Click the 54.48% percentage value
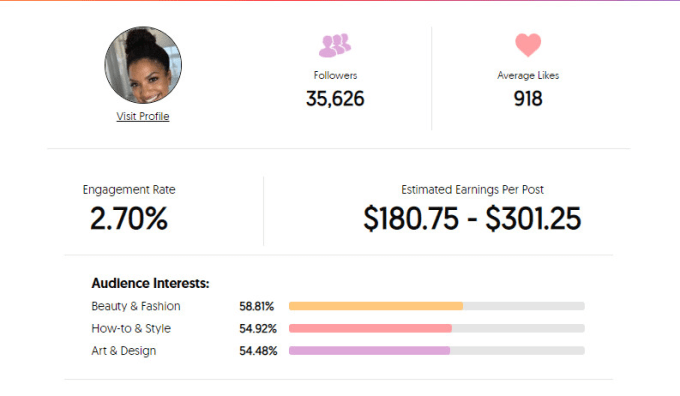This screenshot has width=680, height=396. point(258,350)
